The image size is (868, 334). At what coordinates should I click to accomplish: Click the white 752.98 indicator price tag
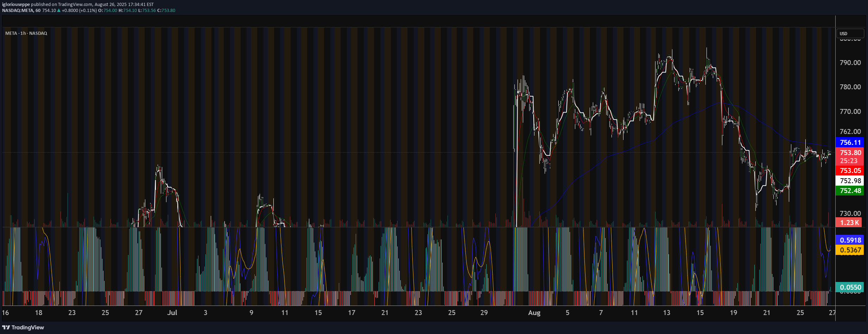point(850,181)
